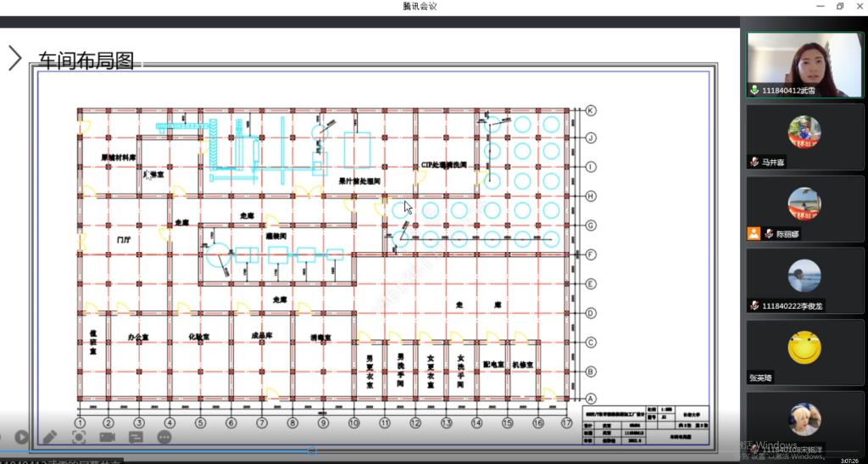Open the subtitles caption icon
Viewport: 868px width, 464px height.
pos(136,437)
